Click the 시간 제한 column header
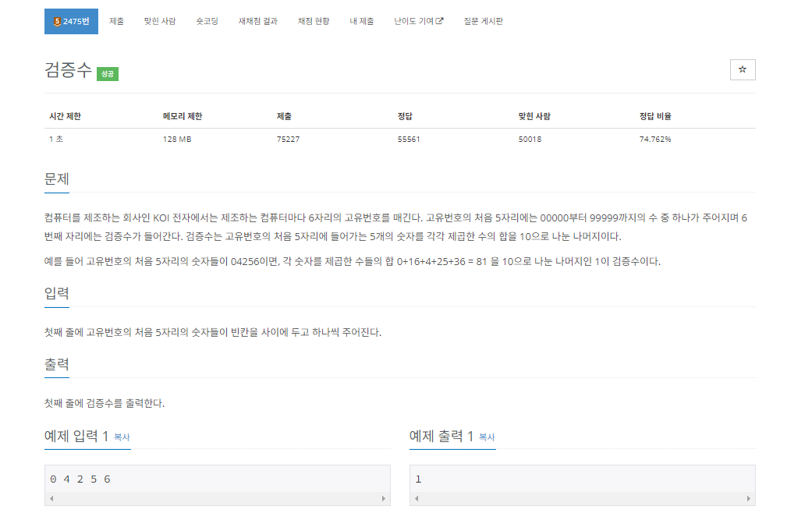The width and height of the screenshot is (812, 520). pos(66,116)
